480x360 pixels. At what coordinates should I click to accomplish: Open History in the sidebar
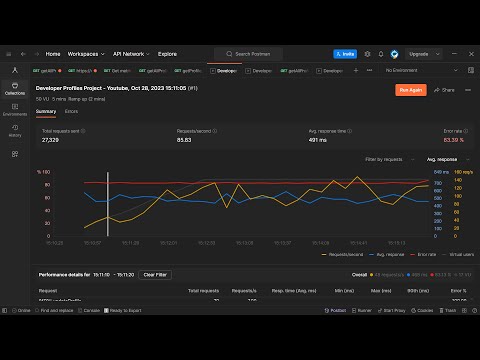15,131
